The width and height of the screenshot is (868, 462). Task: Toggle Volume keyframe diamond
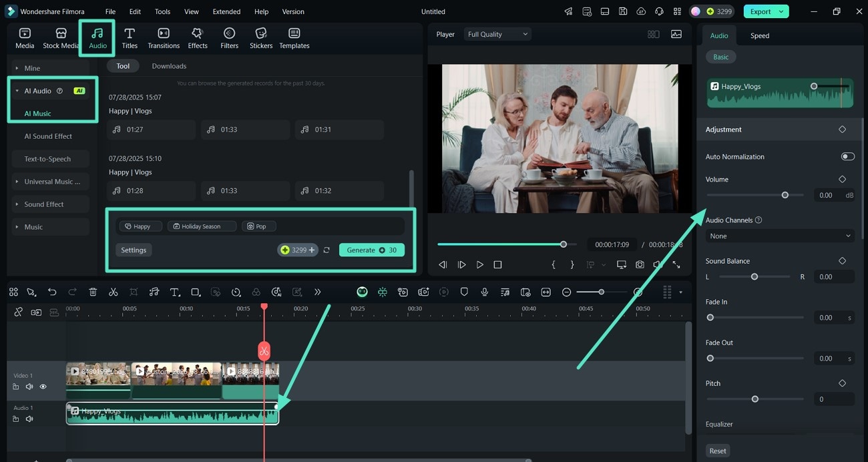point(842,179)
